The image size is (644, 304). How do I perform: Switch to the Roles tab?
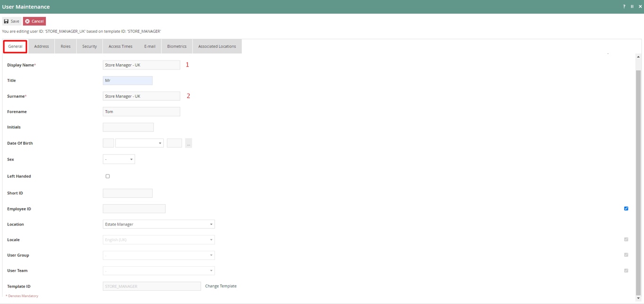point(66,46)
